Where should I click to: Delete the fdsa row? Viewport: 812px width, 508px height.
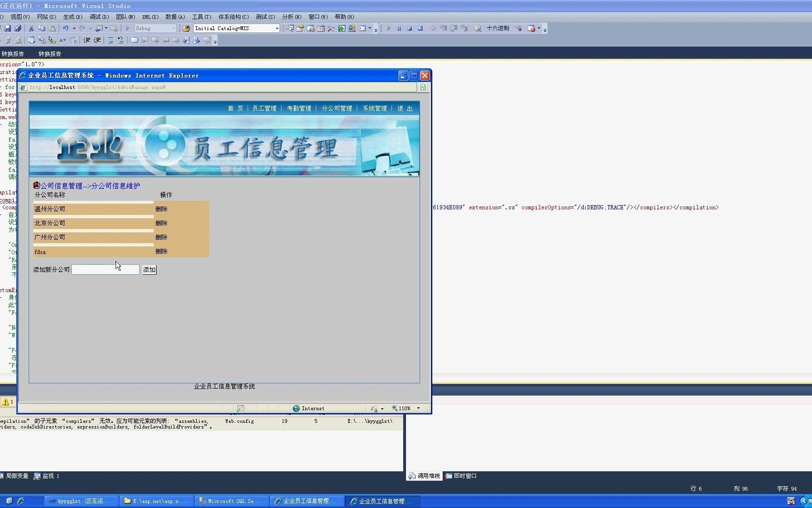pos(161,251)
